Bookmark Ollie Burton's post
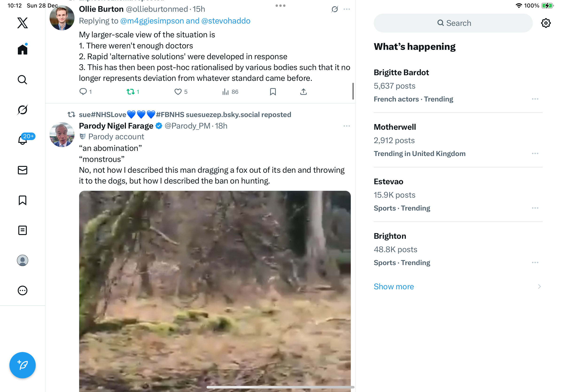The image size is (561, 392). pyautogui.click(x=273, y=92)
